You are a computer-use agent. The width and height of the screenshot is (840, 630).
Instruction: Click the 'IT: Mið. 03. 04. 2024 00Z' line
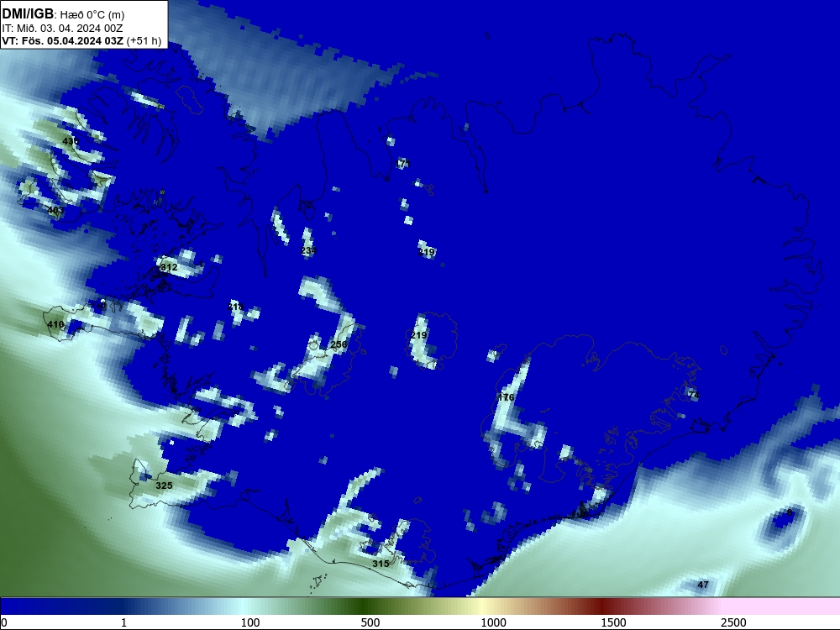(x=63, y=29)
